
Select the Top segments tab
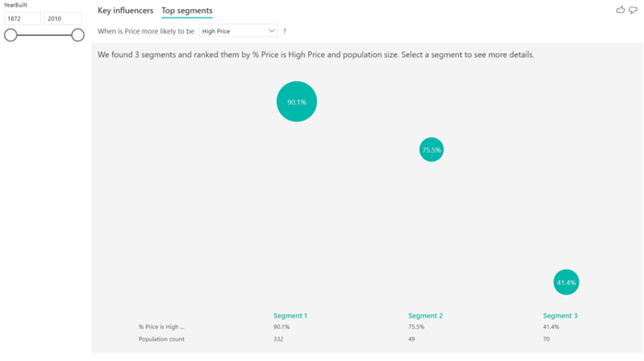pyautogui.click(x=187, y=11)
